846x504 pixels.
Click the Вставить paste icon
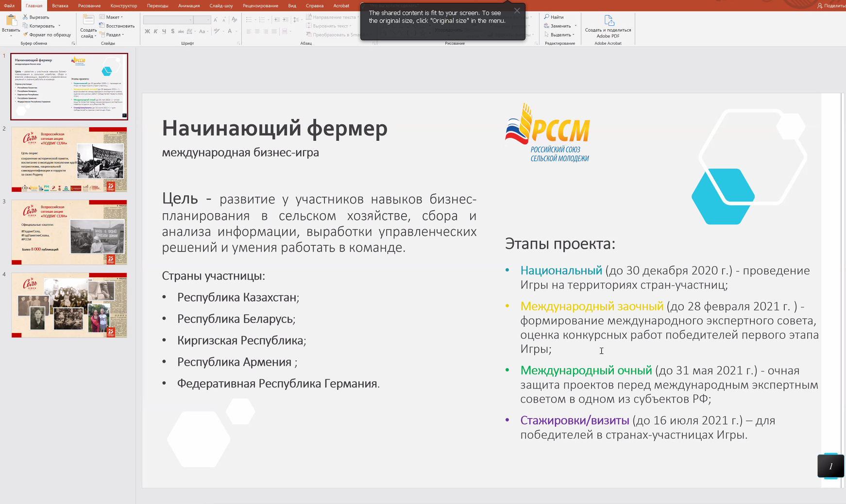pyautogui.click(x=11, y=20)
